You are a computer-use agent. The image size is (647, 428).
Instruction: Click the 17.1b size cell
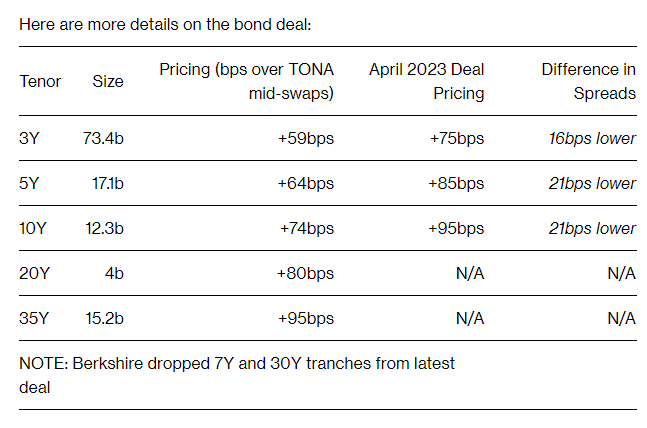click(x=108, y=183)
